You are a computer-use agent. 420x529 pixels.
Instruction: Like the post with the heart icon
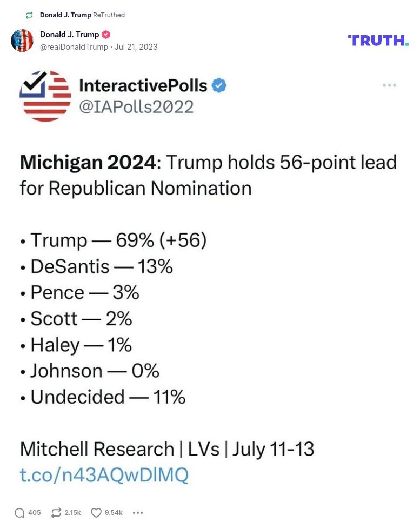tap(95, 512)
